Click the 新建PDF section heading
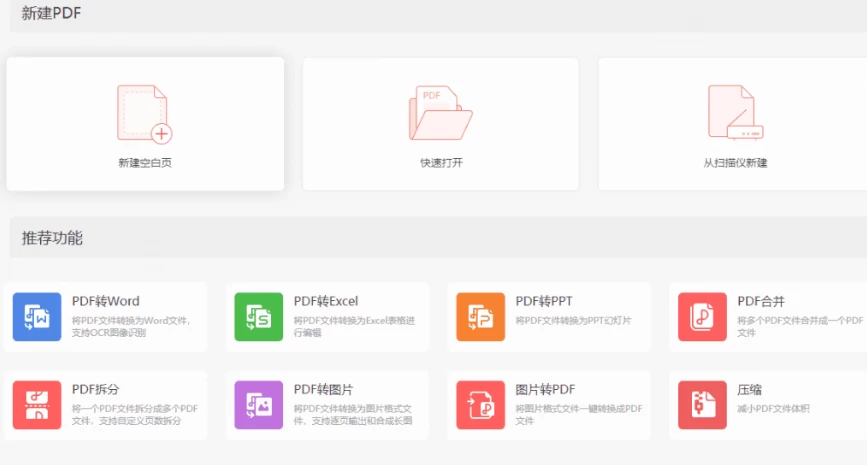Viewport: 867px width, 465px height. tap(51, 13)
